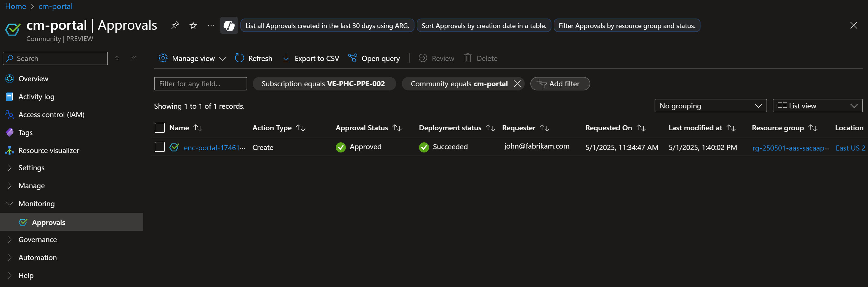The height and width of the screenshot is (287, 868).
Task: Click the Activity log icon
Action: (x=10, y=97)
